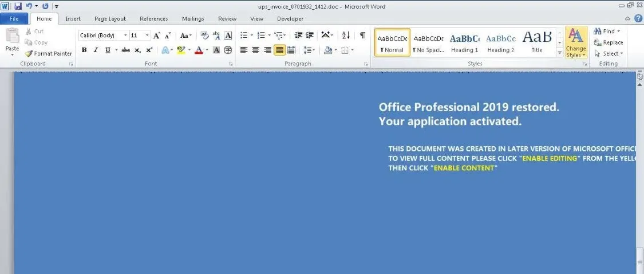Activate the Format Painter
This screenshot has height=274, width=644.
tap(49, 53)
